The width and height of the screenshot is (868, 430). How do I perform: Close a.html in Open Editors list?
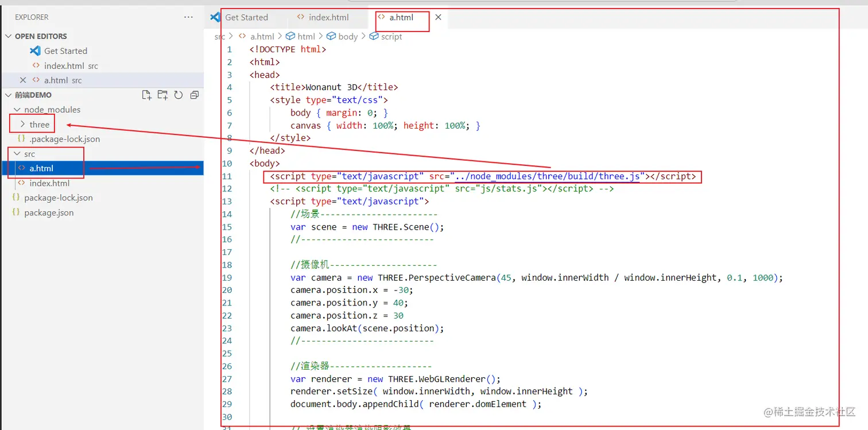point(23,80)
